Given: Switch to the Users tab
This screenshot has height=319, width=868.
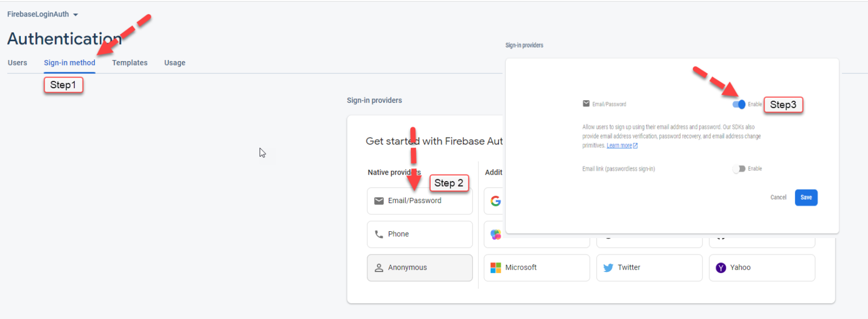Looking at the screenshot, I should pyautogui.click(x=18, y=63).
